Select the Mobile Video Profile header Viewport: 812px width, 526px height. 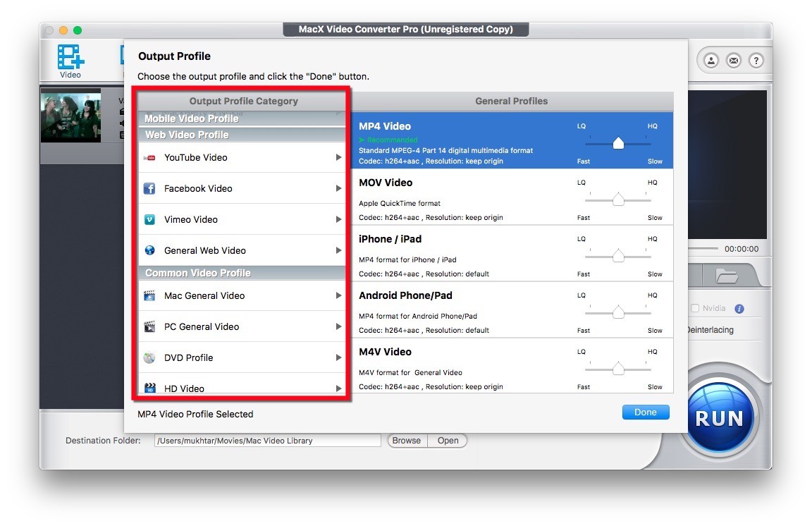pos(192,118)
